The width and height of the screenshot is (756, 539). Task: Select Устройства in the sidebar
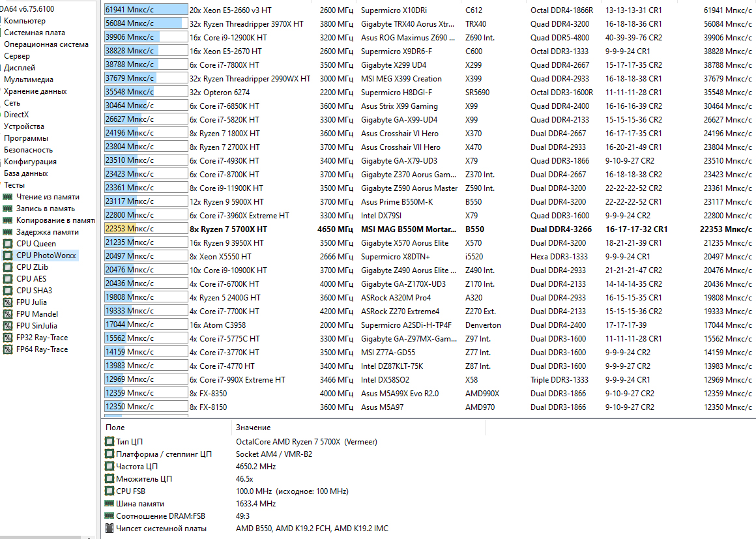point(24,126)
